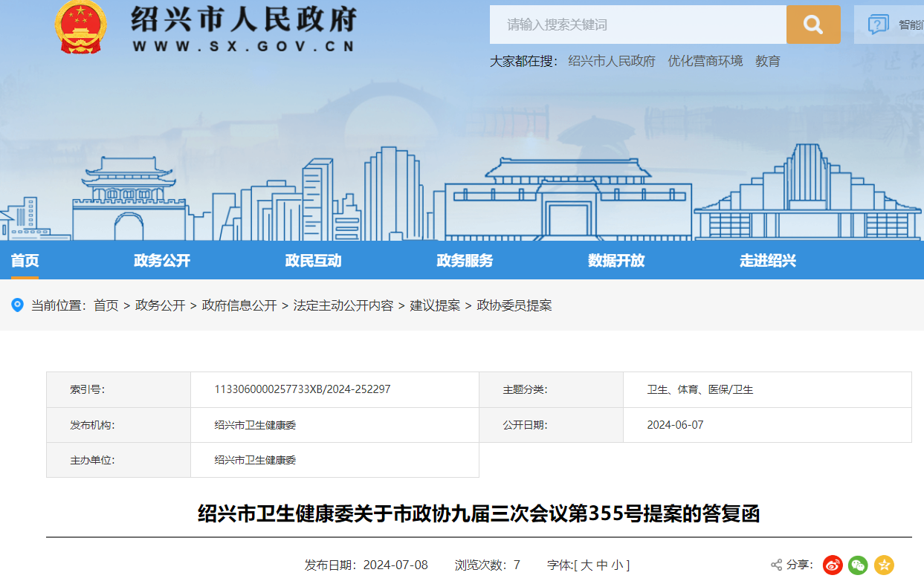This screenshot has height=584, width=924.
Task: Open the 政民互动 navigation tab
Action: [x=313, y=261]
